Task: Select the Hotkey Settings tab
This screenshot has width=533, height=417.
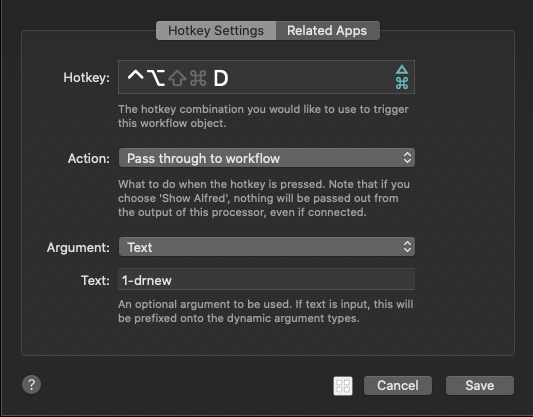Action: point(216,31)
